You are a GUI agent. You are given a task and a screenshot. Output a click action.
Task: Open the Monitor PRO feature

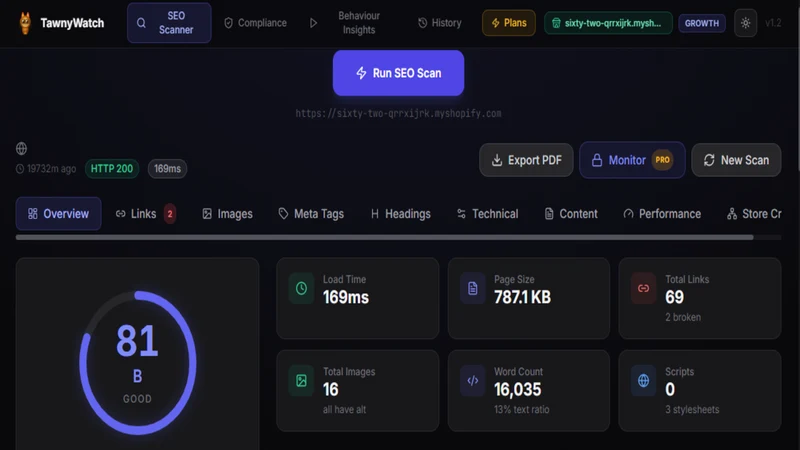coord(632,160)
